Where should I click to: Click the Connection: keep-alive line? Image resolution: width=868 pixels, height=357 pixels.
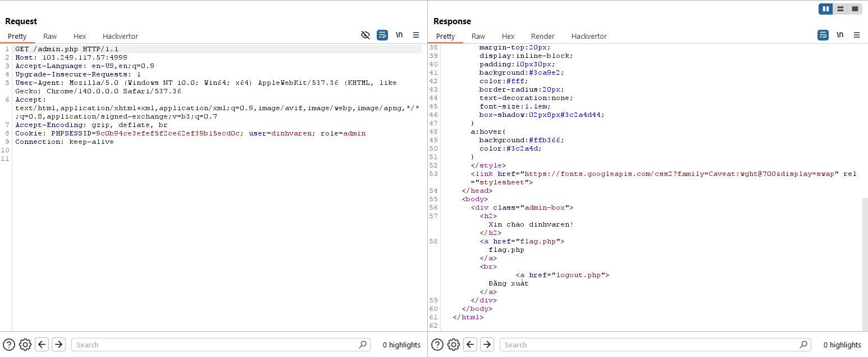point(65,142)
